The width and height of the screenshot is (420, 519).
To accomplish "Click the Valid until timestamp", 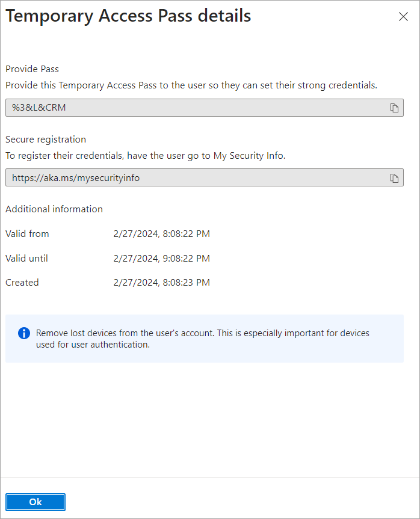I will (161, 258).
